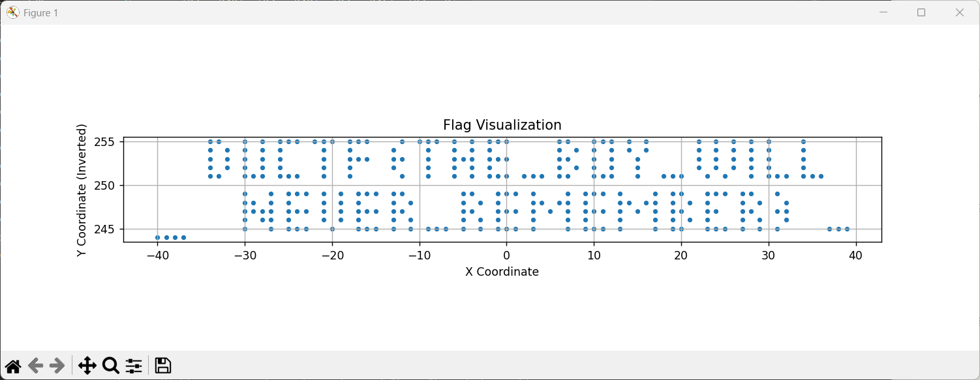Viewport: 980px width, 380px height.
Task: Click the 0 tick label on x-axis
Action: [x=506, y=256]
